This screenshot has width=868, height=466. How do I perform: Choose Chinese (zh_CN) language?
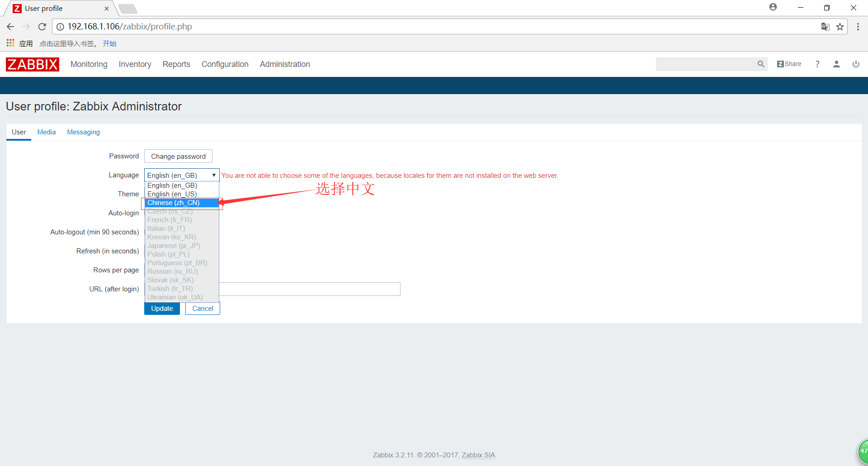pyautogui.click(x=182, y=203)
